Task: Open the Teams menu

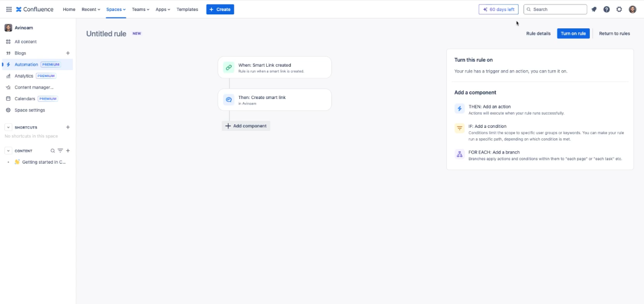Action: click(x=139, y=9)
